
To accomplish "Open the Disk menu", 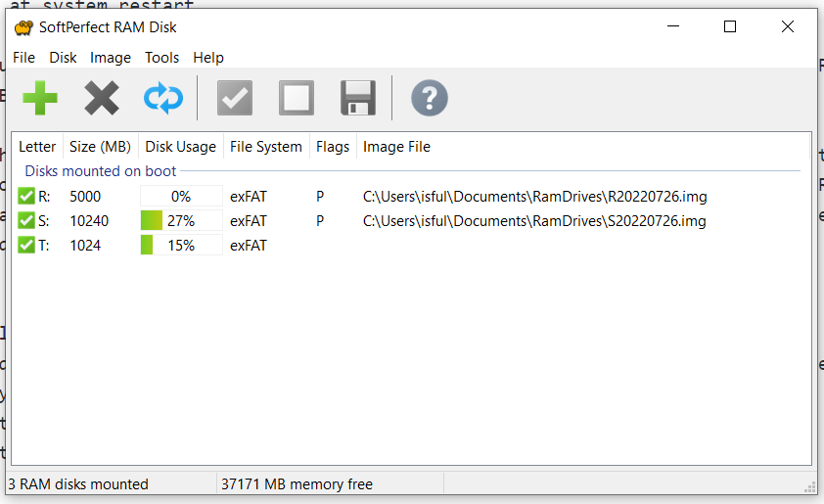I will 63,58.
